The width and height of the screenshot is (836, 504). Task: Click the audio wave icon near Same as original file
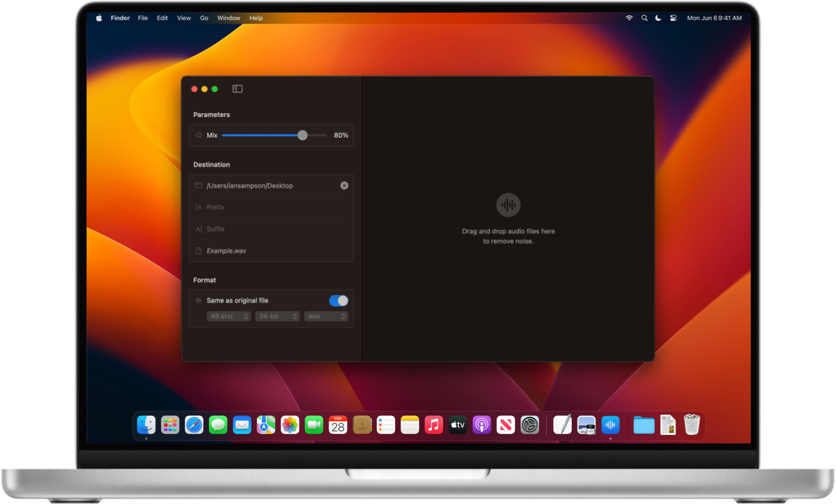coord(199,300)
